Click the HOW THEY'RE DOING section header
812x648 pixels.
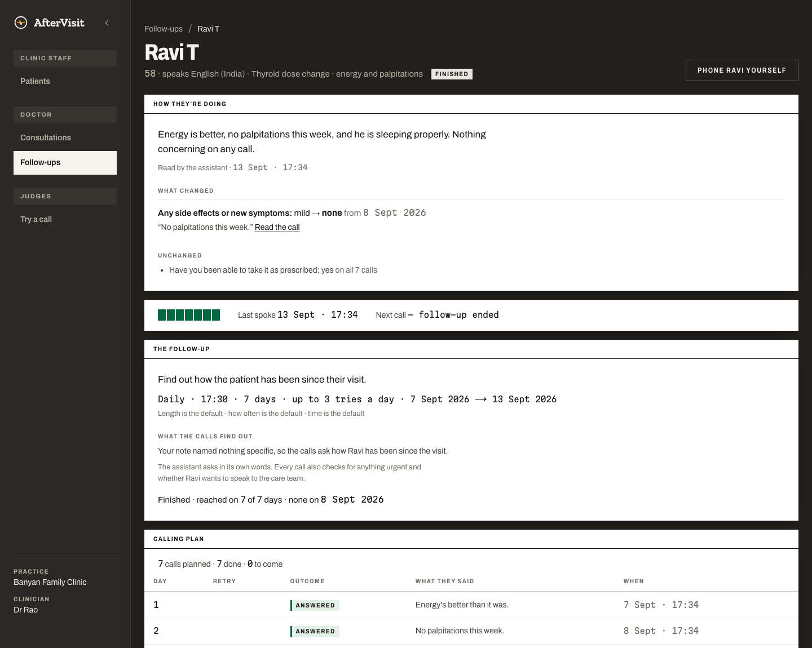[189, 104]
